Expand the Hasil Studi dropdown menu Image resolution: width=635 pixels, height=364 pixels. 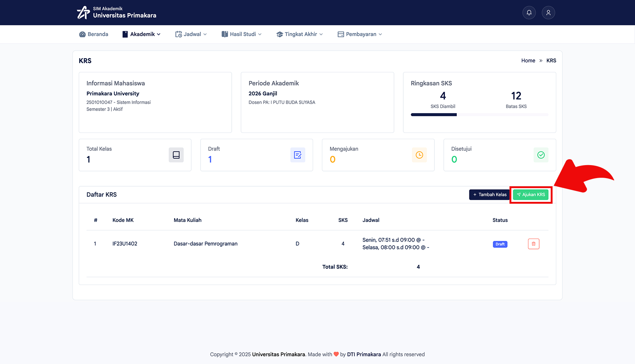pos(241,34)
